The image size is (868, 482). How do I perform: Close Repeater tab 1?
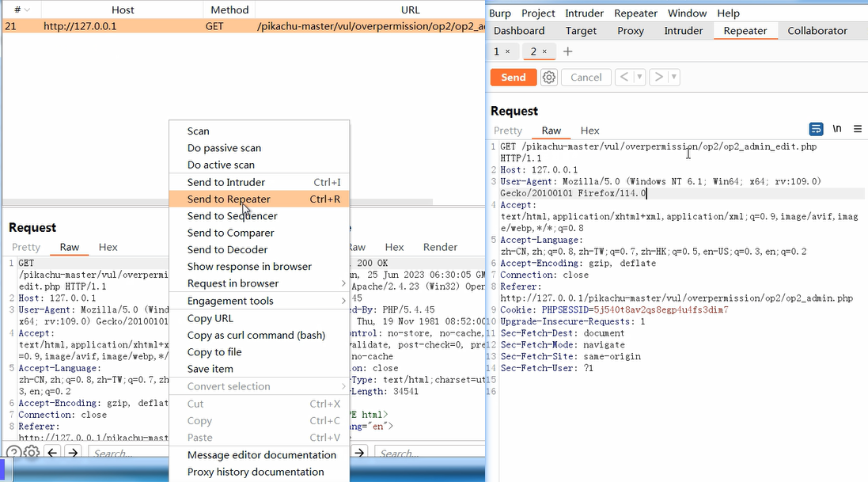pos(508,51)
